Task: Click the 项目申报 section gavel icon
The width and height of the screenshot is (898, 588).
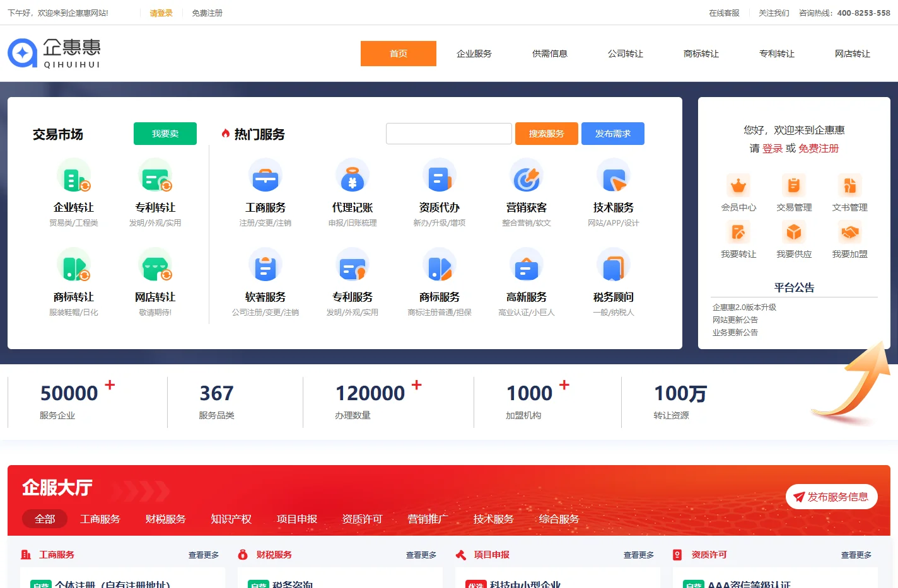Action: point(461,555)
